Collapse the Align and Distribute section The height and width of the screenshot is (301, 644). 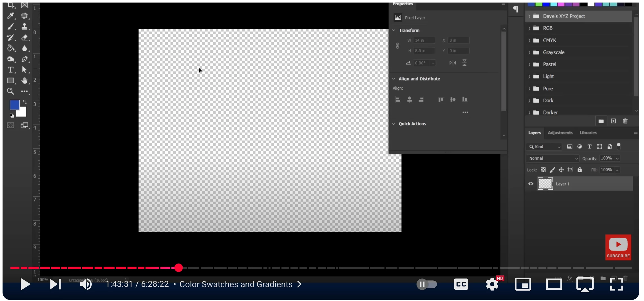pos(394,79)
